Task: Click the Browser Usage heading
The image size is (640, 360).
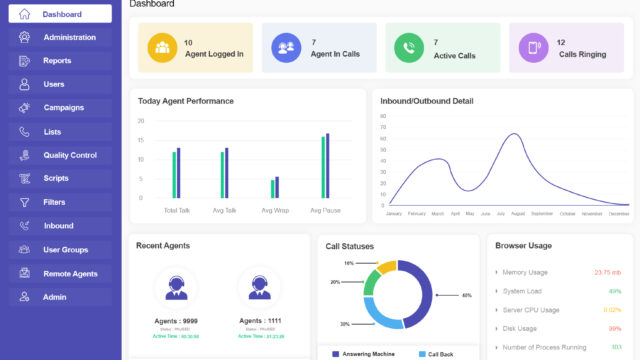Action: point(523,245)
